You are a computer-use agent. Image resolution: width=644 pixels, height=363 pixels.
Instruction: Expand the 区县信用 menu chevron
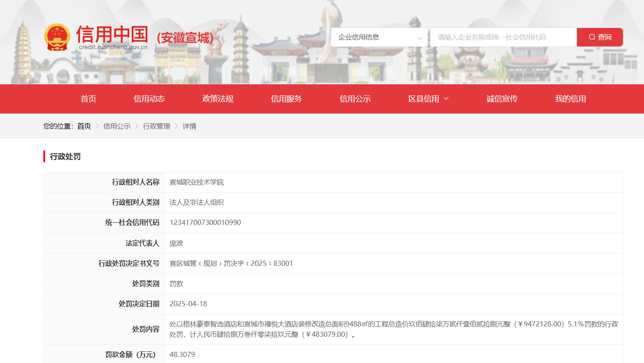pyautogui.click(x=446, y=98)
